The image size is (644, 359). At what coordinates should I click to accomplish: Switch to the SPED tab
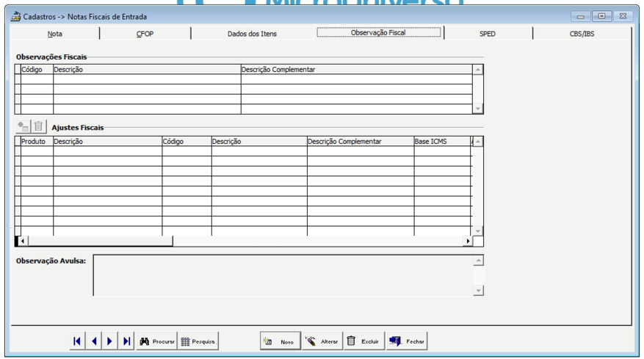(488, 34)
